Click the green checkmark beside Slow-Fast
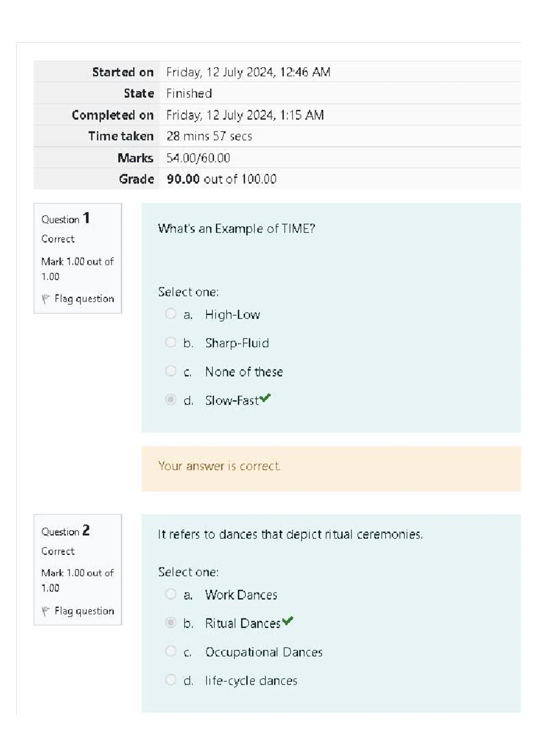 (x=265, y=398)
